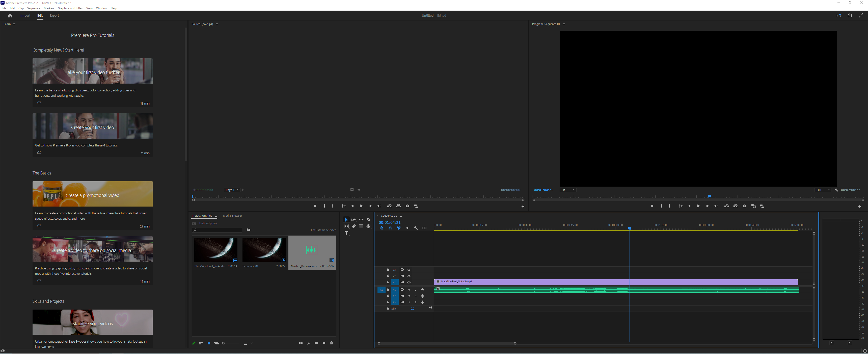Click Export Frame camera in Program monitor
Screen dimensions: 868x354
tap(744, 206)
